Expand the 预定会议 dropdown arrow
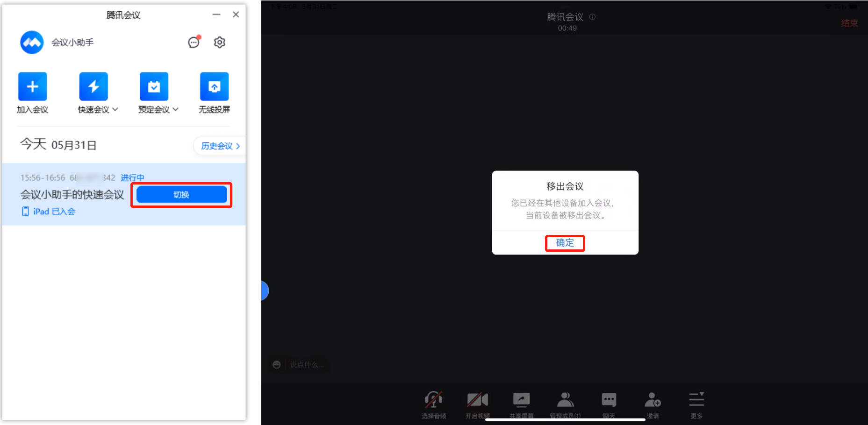Screen dimensions: 868x425 pyautogui.click(x=176, y=109)
